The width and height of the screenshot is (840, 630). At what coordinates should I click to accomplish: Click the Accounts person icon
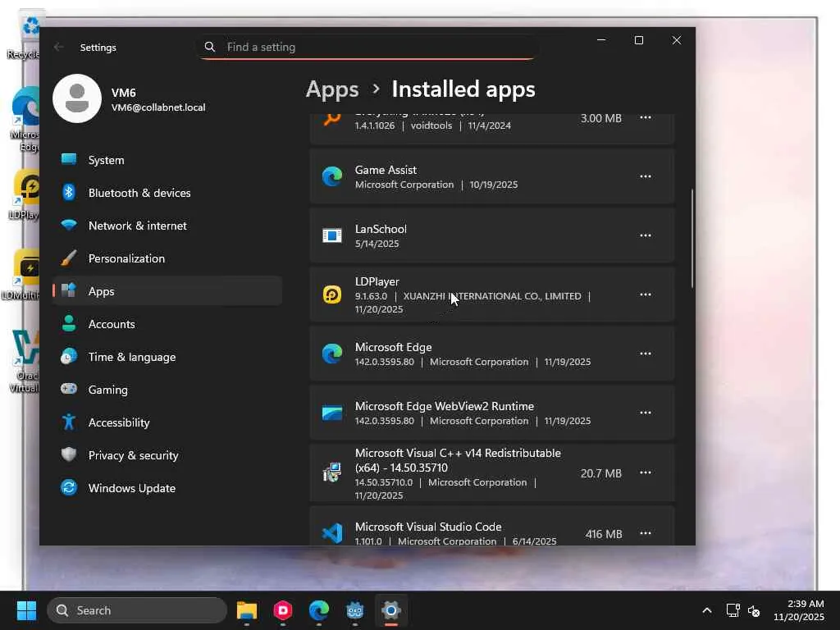[x=69, y=323]
